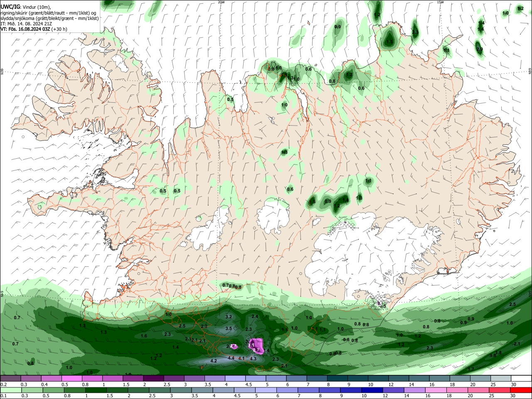Screen dimensions: 532x399
Task: Click the '4.4' precipitation value
Action: [x=232, y=358]
